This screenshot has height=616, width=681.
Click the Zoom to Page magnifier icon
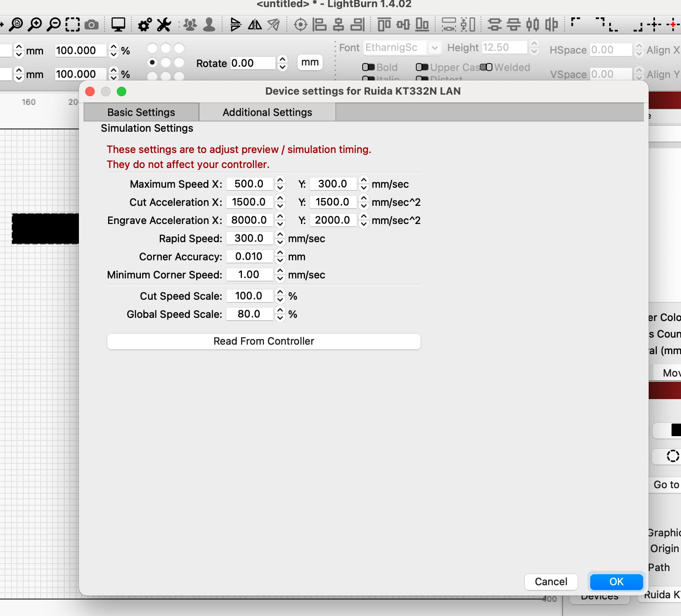(x=16, y=24)
